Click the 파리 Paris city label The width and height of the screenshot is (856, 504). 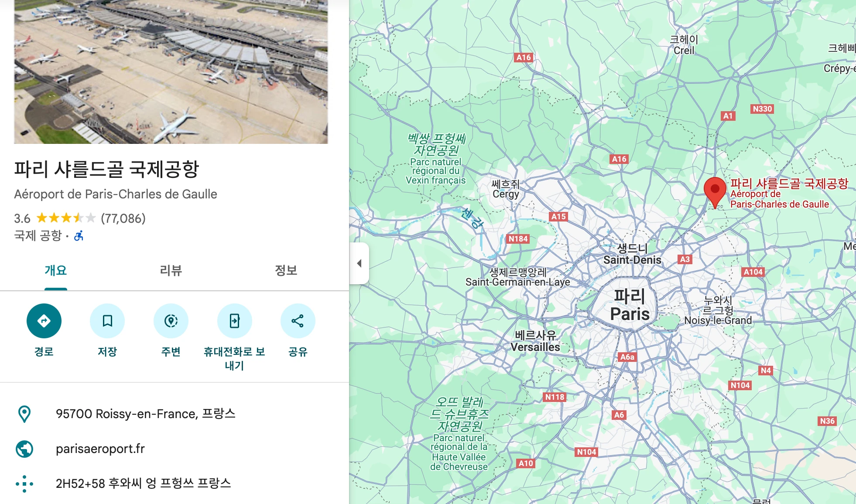coord(630,305)
